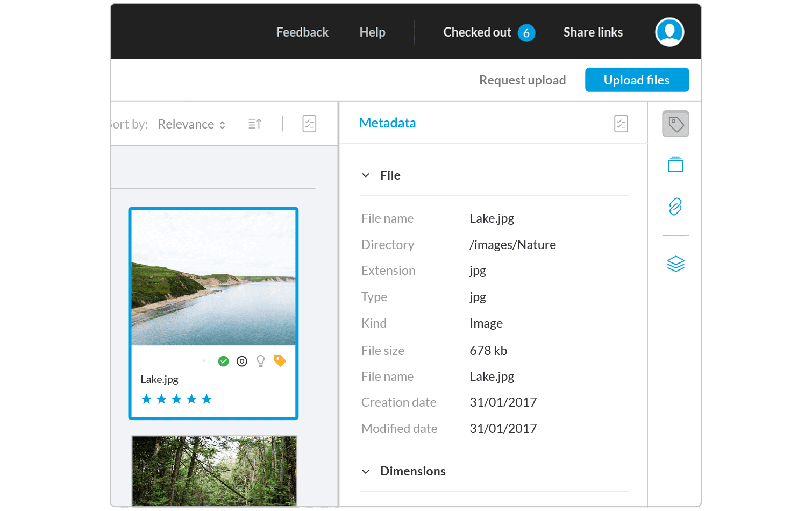This screenshot has height=511, width=812.
Task: Collapse the File section
Action: (x=366, y=175)
